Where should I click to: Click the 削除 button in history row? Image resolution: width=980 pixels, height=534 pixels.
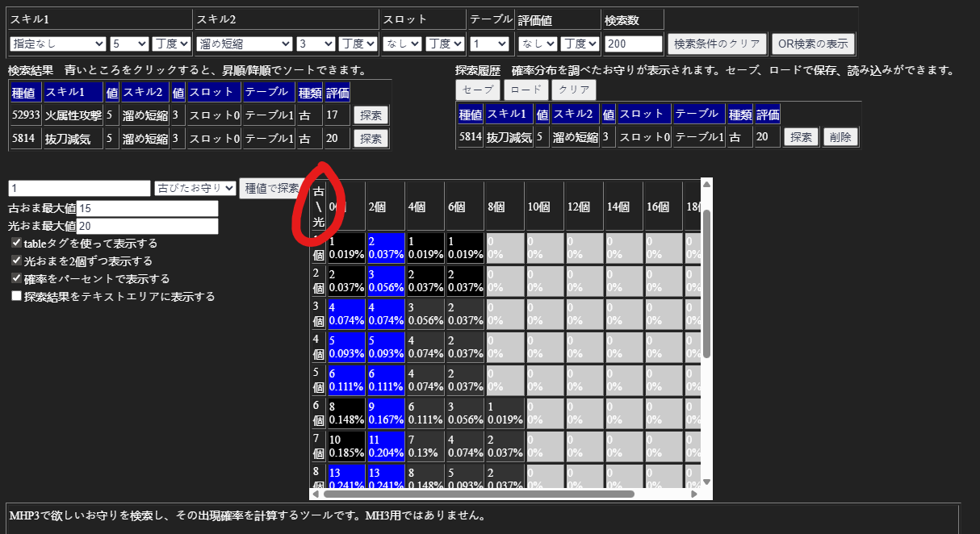coord(840,137)
